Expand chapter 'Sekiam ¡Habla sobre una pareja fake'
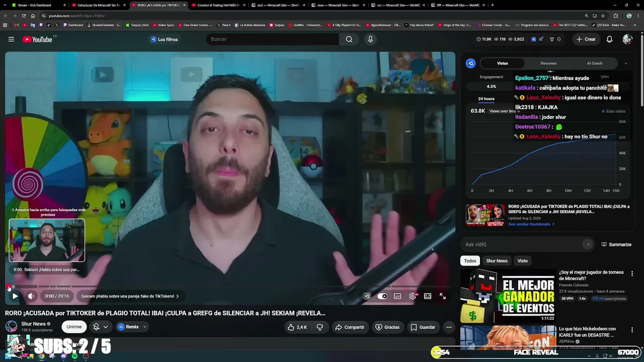644x362 pixels. (x=130, y=296)
